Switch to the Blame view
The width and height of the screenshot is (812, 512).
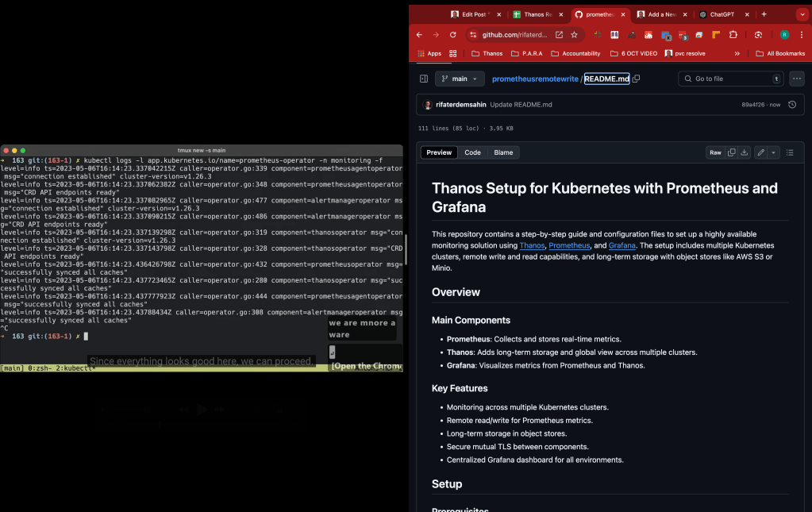click(503, 152)
